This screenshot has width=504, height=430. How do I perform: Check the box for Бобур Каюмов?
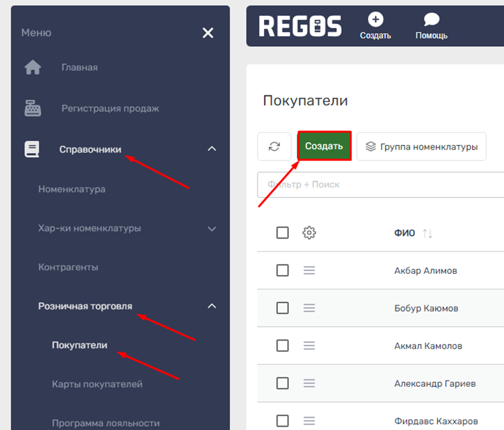click(283, 308)
